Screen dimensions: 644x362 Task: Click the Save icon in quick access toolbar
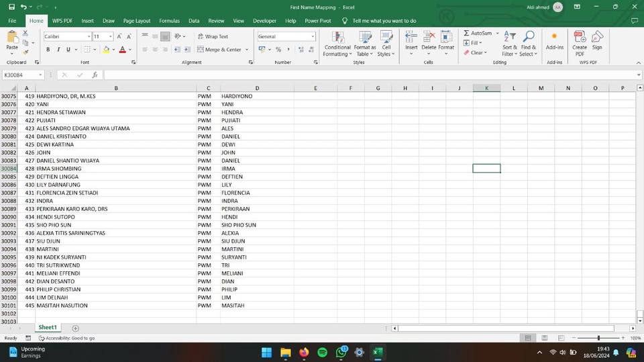(11, 7)
